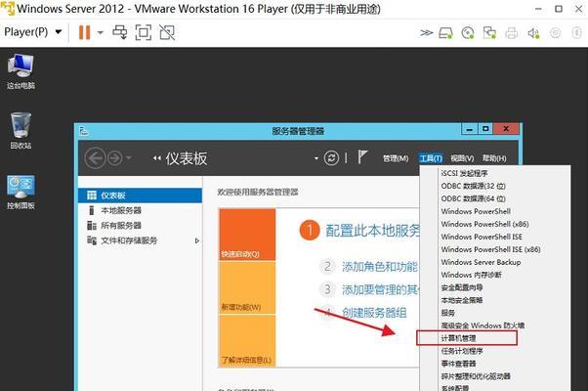The width and height of the screenshot is (588, 391).
Task: Click the CD/DVD drive device icon
Action: coord(468,33)
